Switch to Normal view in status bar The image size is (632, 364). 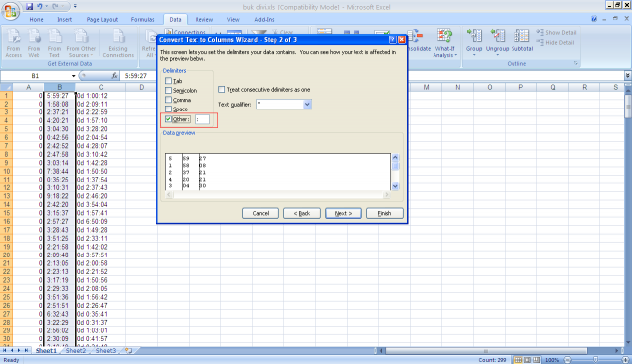point(518,360)
